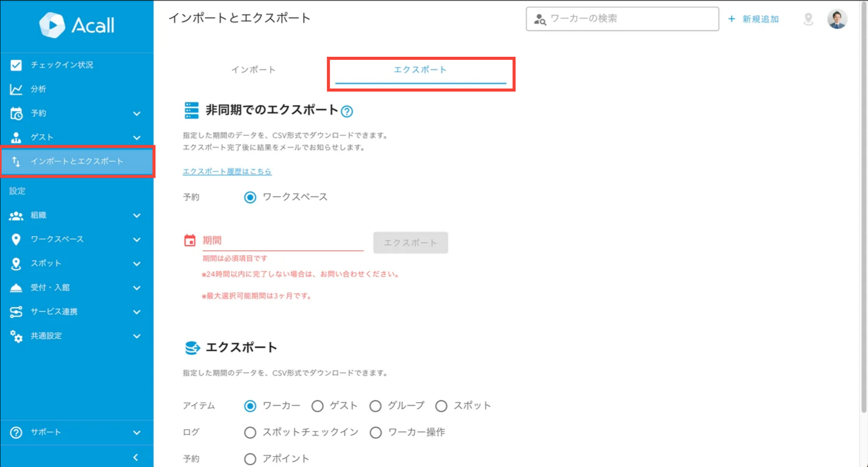Click the calendar icon next to 期間

(191, 239)
